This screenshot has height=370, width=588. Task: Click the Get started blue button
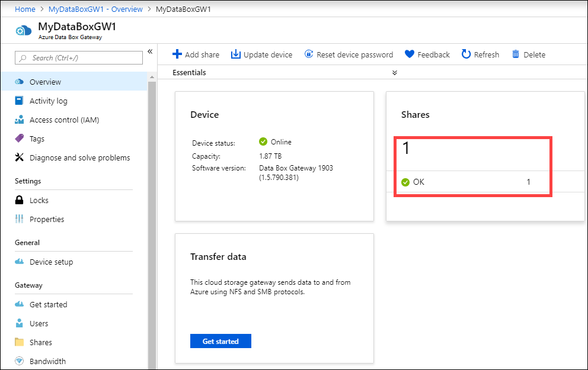[x=220, y=341]
